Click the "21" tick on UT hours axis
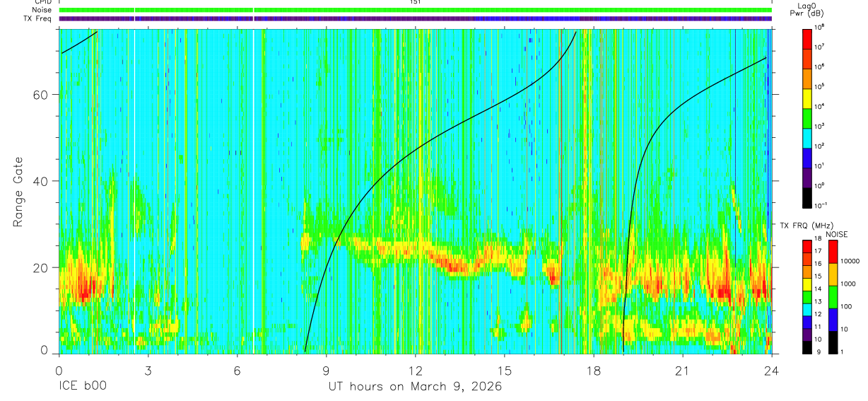 point(683,370)
